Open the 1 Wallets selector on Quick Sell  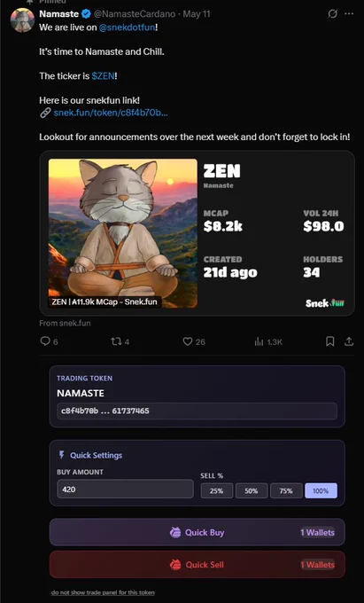point(318,565)
